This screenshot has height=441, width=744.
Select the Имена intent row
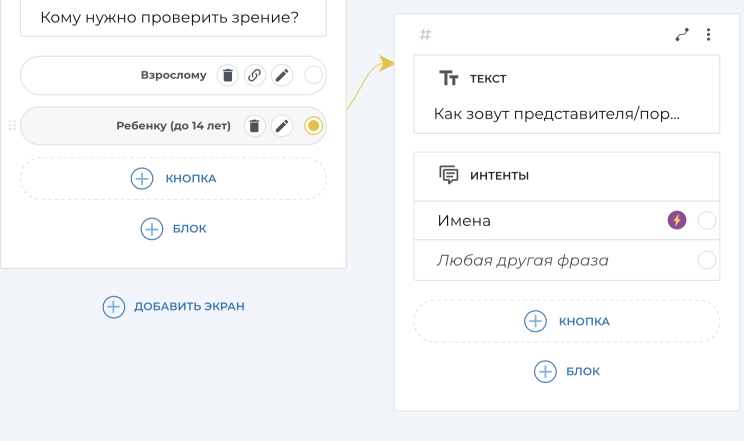[x=567, y=220]
